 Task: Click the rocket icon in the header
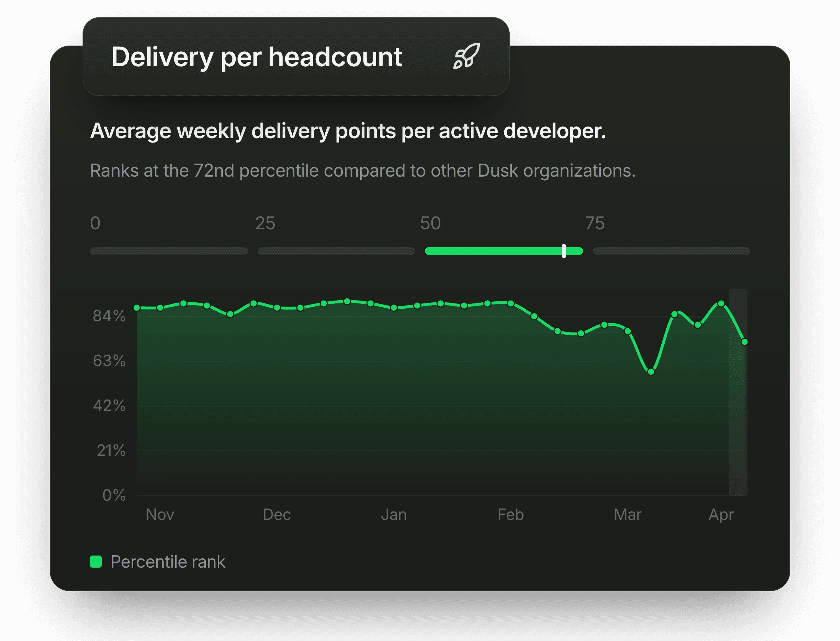(466, 56)
